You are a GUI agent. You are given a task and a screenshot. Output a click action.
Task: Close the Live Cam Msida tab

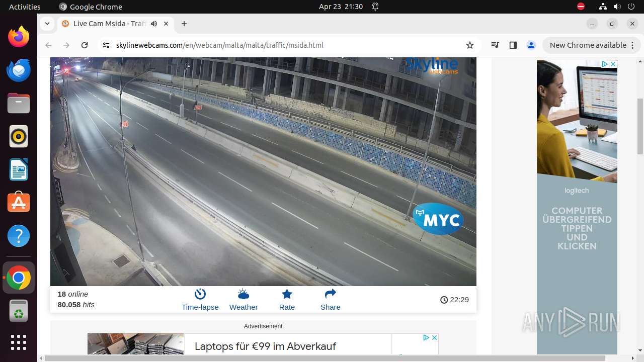166,24
